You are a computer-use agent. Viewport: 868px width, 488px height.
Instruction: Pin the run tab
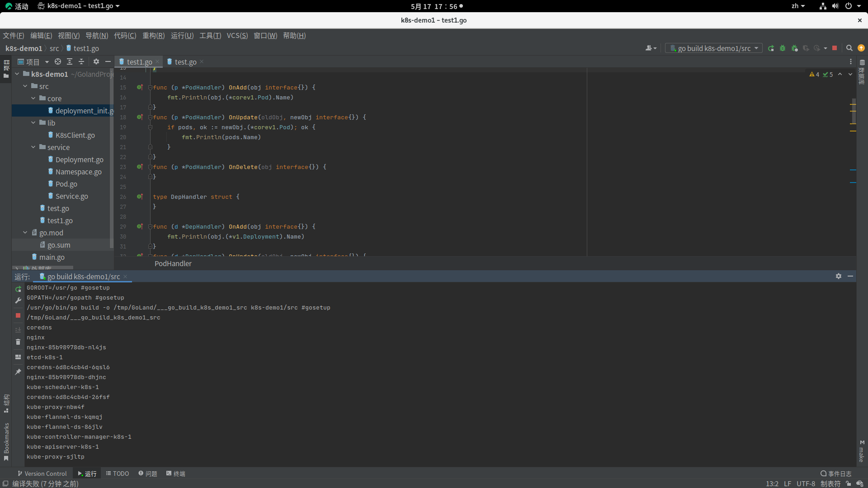[18, 372]
